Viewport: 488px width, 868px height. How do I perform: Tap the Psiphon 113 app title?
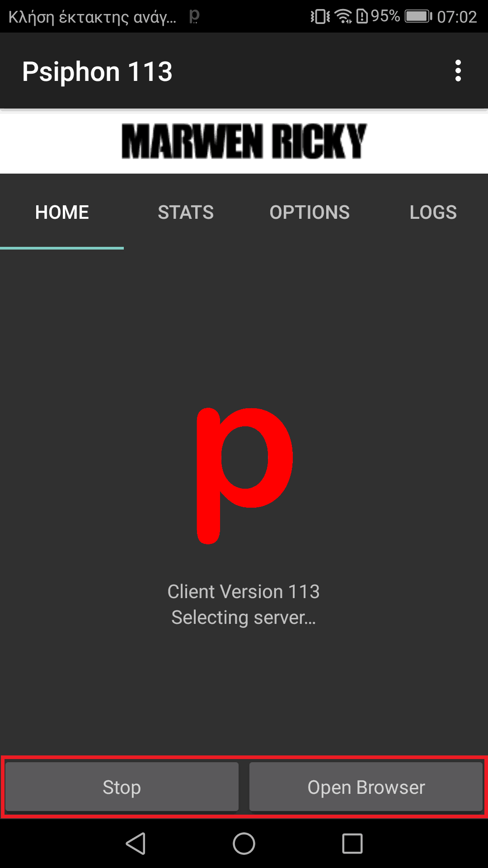click(x=97, y=71)
